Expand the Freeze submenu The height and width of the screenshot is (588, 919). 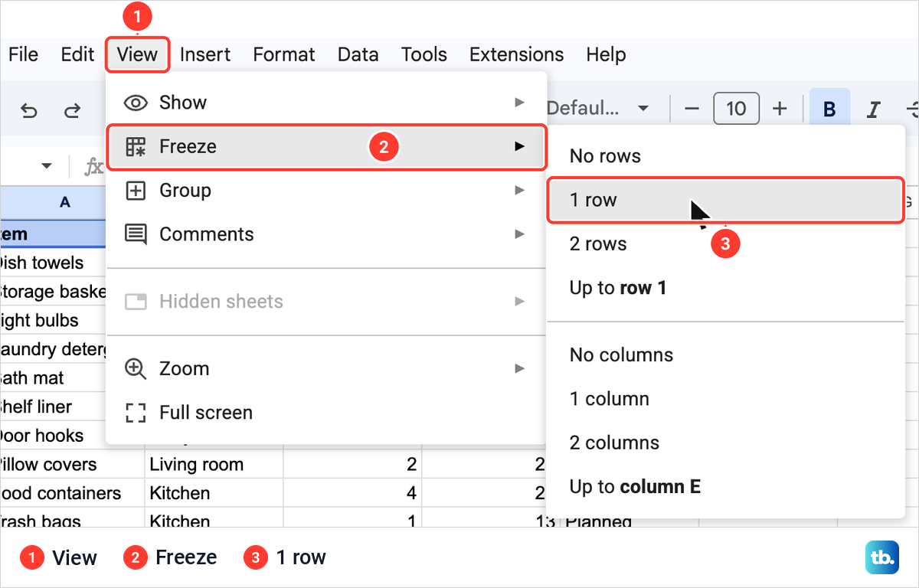point(326,146)
